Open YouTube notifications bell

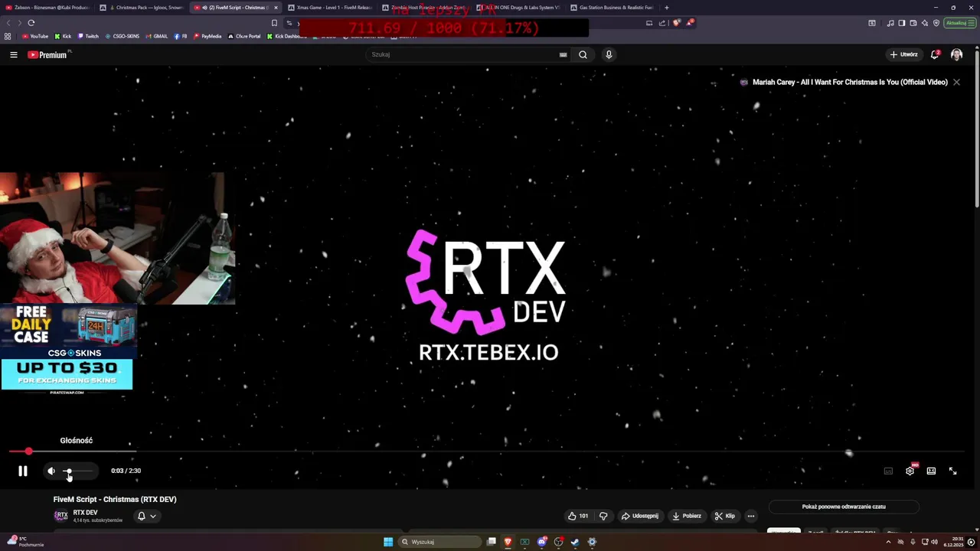pyautogui.click(x=935, y=54)
